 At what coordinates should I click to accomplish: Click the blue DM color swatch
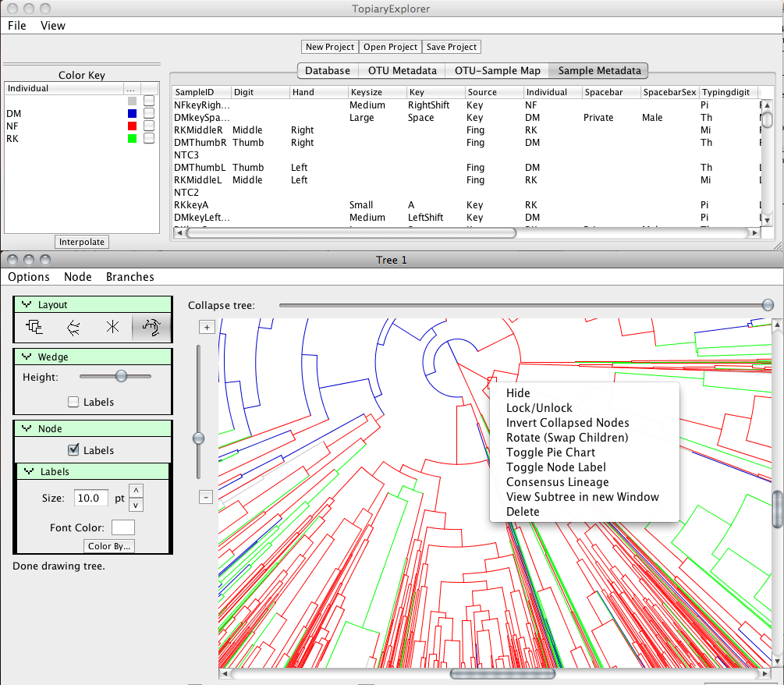[132, 113]
